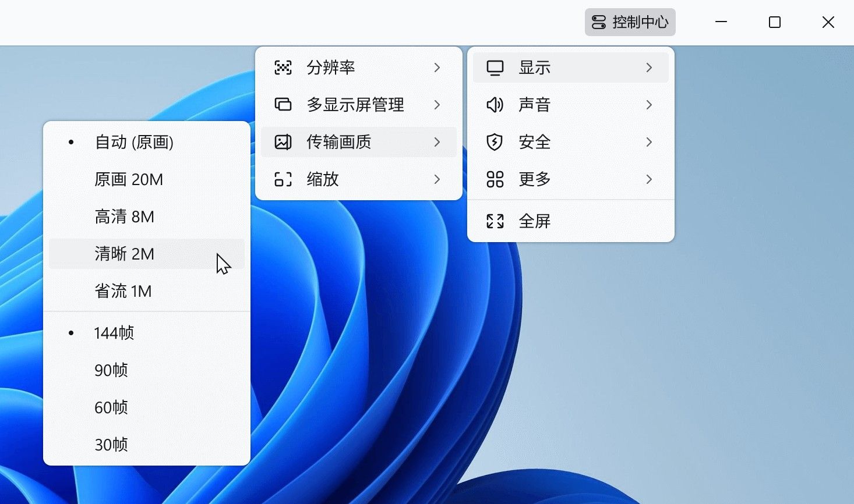Click the display monitor icon beside 显示
Image resolution: width=854 pixels, height=504 pixels.
(495, 67)
